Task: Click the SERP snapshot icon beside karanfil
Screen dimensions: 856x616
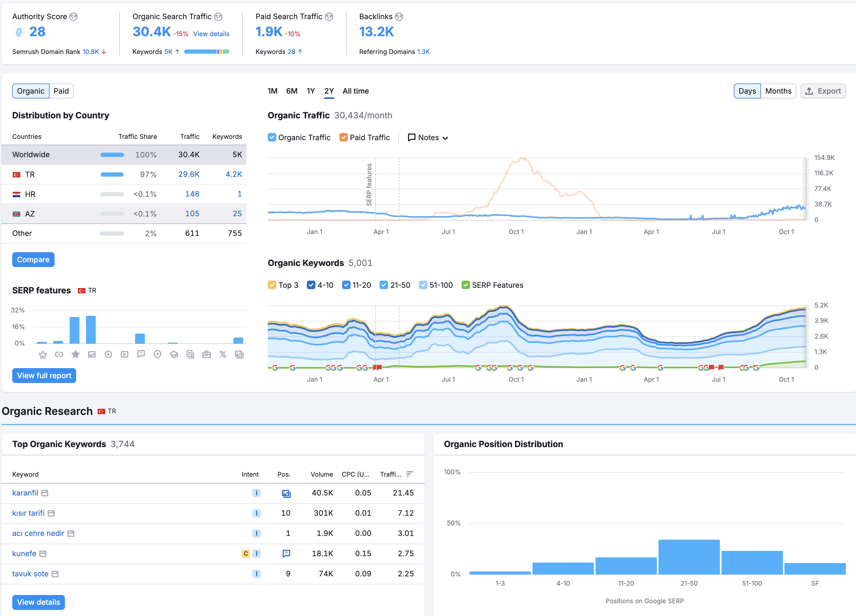Action: tap(45, 493)
